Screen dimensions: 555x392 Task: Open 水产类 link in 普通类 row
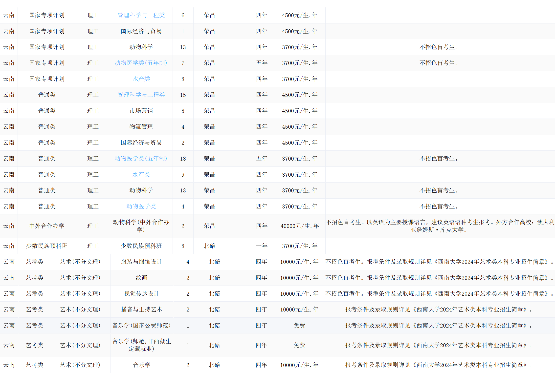[x=141, y=175]
